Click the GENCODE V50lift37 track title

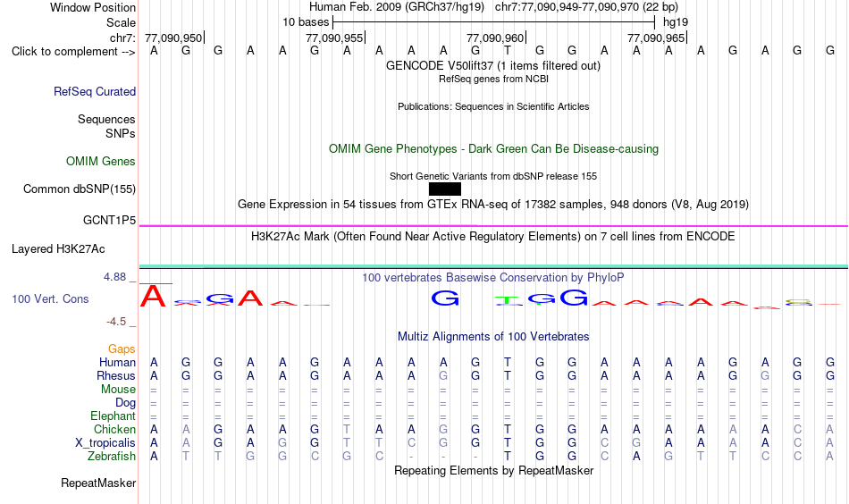point(493,65)
